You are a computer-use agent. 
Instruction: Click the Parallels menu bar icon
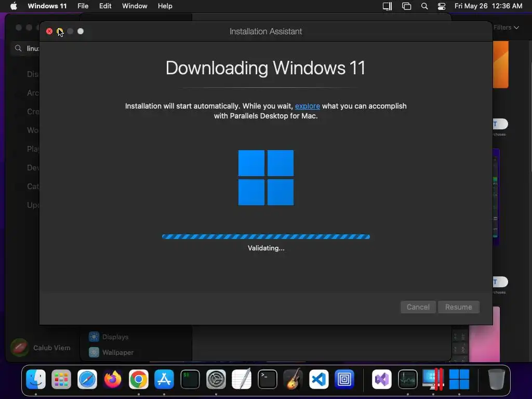[387, 6]
